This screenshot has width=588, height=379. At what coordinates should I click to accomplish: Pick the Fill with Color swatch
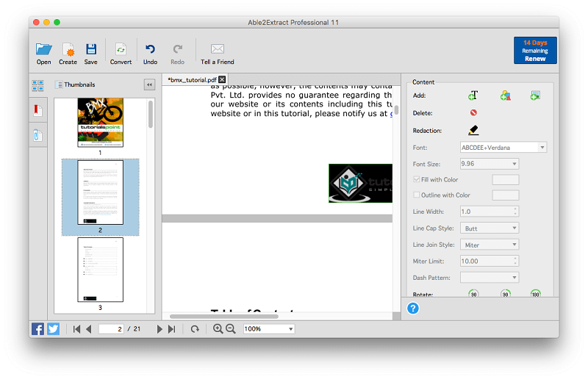[x=505, y=179]
